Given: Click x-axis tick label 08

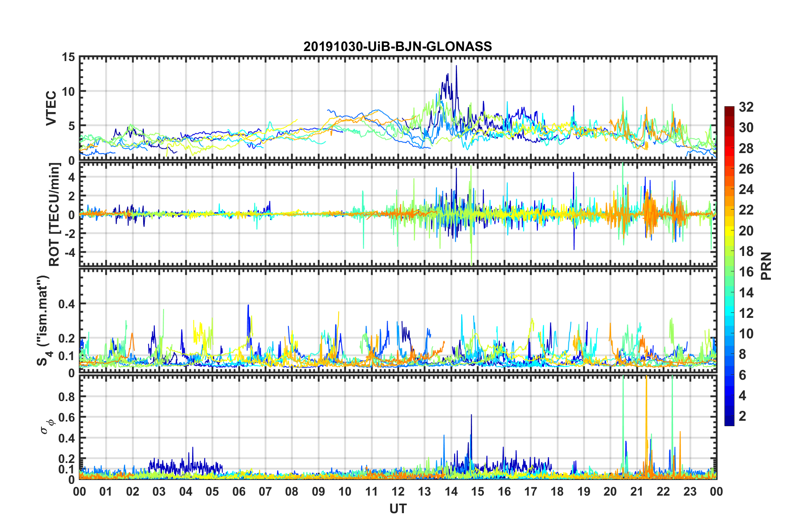Looking at the screenshot, I should click(x=292, y=492).
